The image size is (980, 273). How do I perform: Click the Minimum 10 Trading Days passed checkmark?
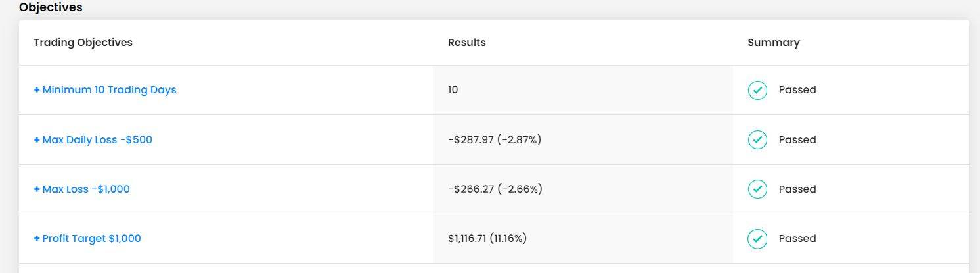pos(757,90)
